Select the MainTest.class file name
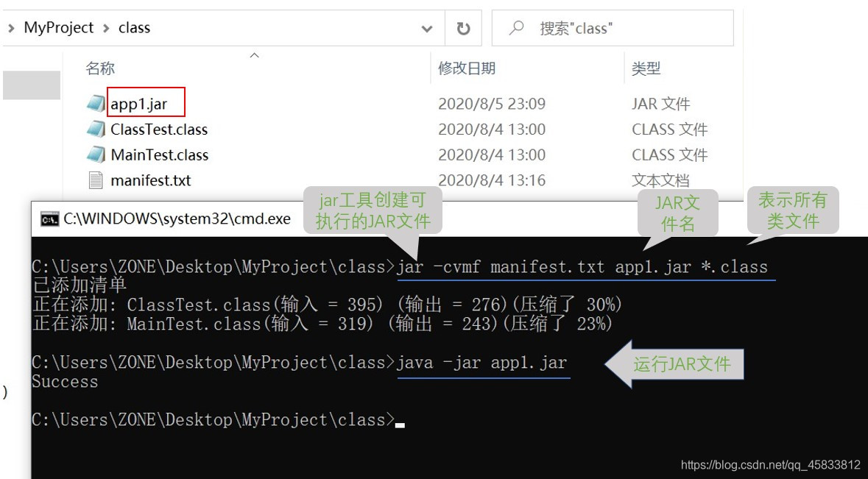The image size is (868, 479). 160,155
